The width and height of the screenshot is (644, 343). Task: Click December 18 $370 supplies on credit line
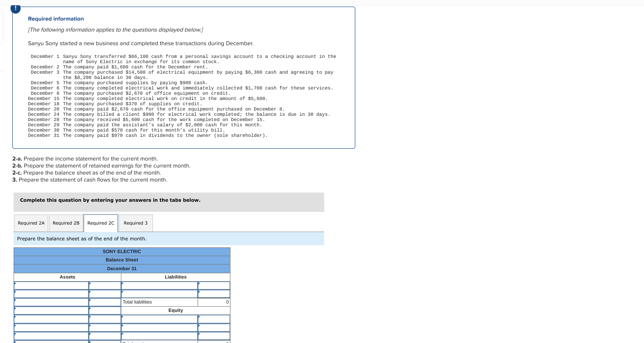coord(115,104)
